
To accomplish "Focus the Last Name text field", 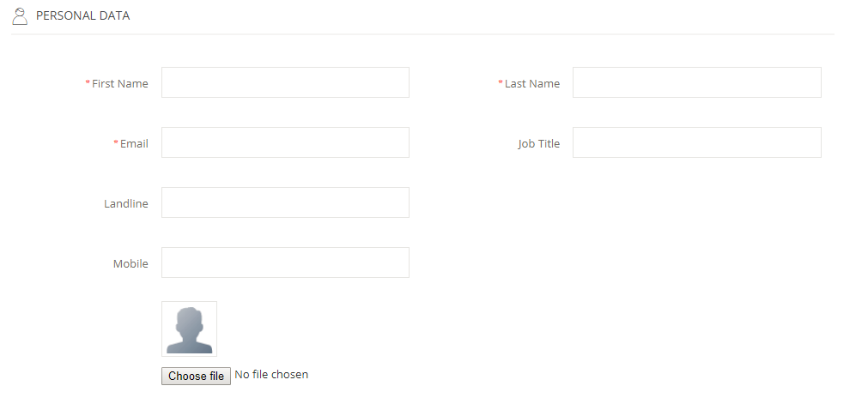I will pyautogui.click(x=697, y=82).
